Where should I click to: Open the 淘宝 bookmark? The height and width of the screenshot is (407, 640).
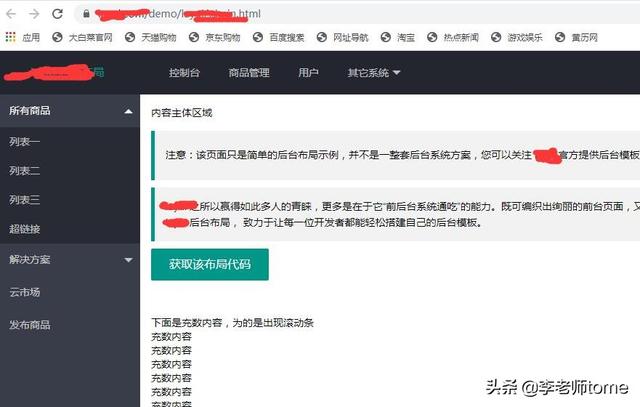point(398,38)
